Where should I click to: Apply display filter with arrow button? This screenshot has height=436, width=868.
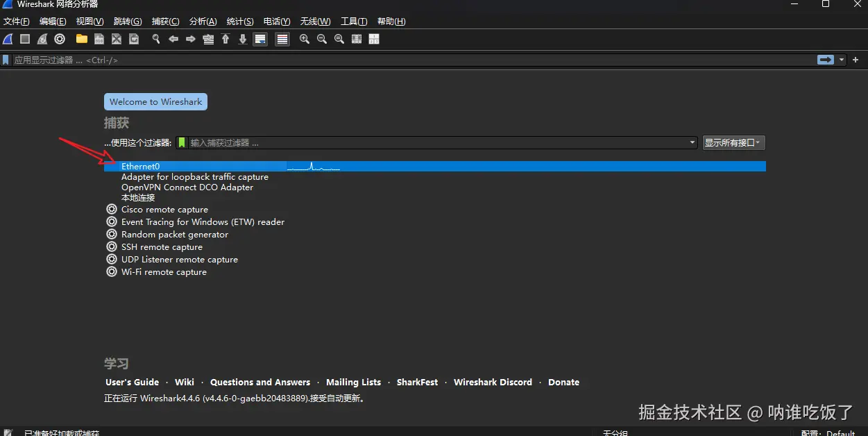tap(826, 60)
